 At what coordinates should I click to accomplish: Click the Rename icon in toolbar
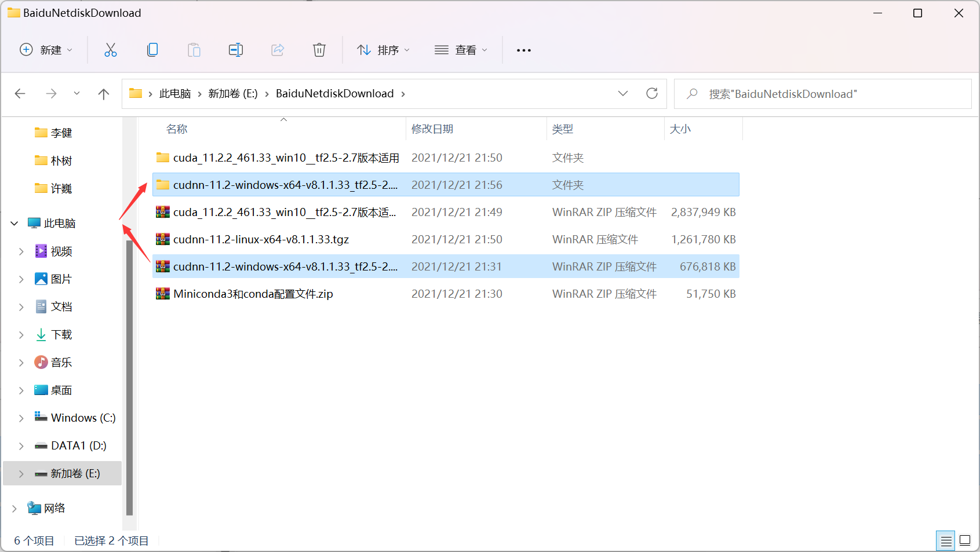pos(236,50)
